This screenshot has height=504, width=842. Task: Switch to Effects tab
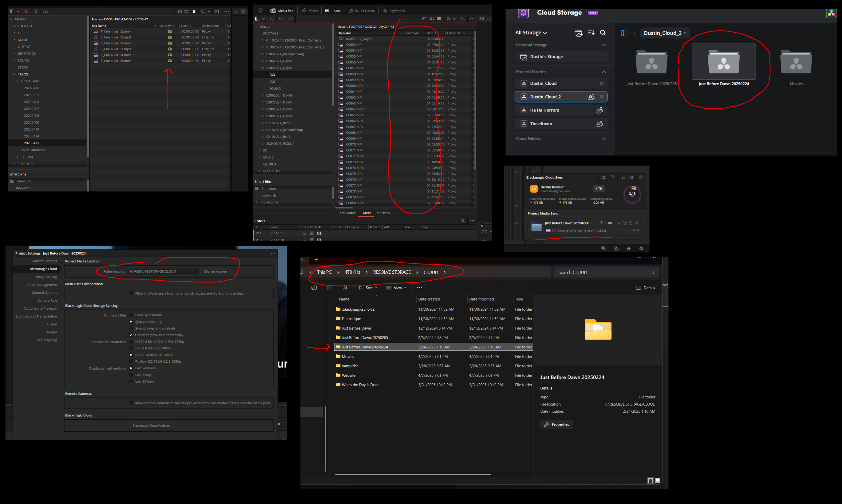click(x=309, y=11)
